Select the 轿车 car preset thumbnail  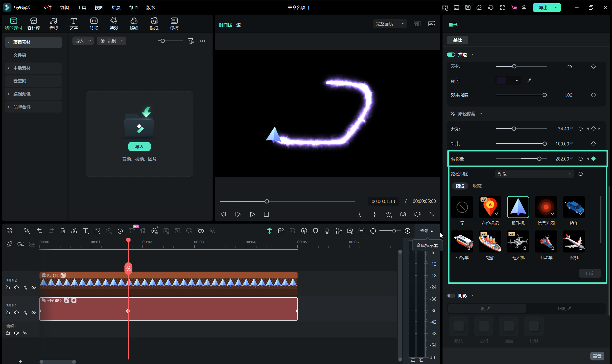(574, 207)
